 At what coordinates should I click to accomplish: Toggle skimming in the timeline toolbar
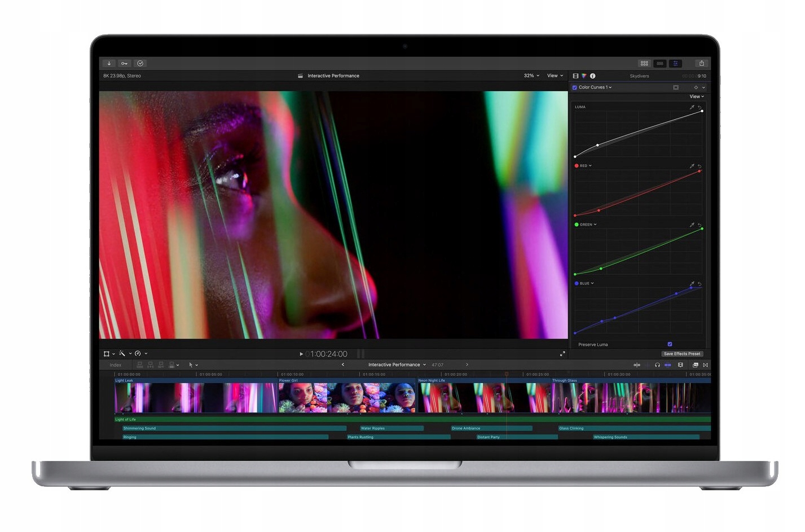(x=637, y=365)
